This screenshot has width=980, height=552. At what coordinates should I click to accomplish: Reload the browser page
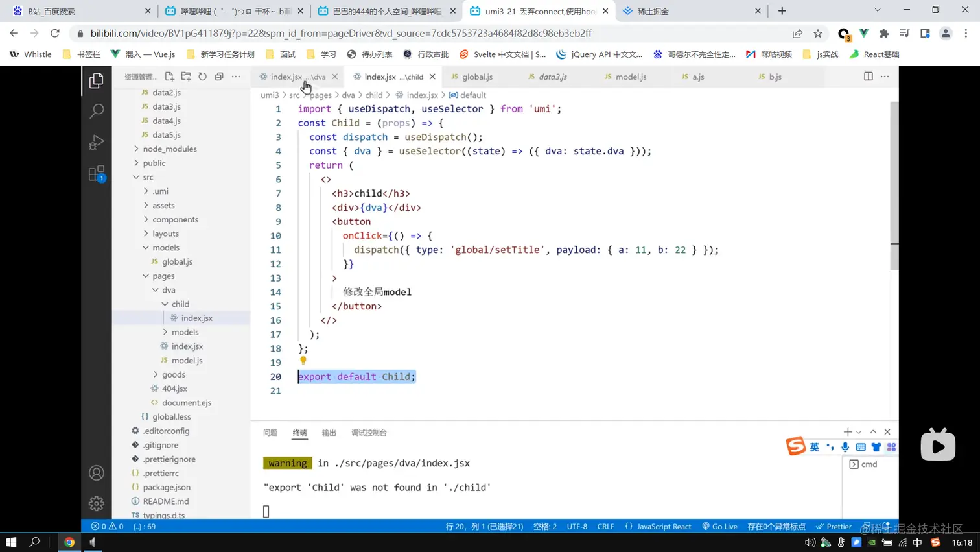pyautogui.click(x=55, y=33)
